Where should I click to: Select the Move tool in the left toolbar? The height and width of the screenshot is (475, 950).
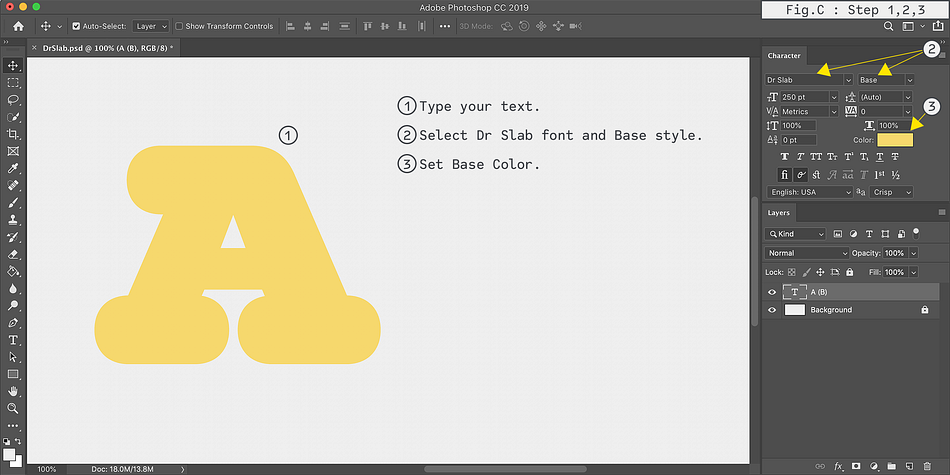13,65
